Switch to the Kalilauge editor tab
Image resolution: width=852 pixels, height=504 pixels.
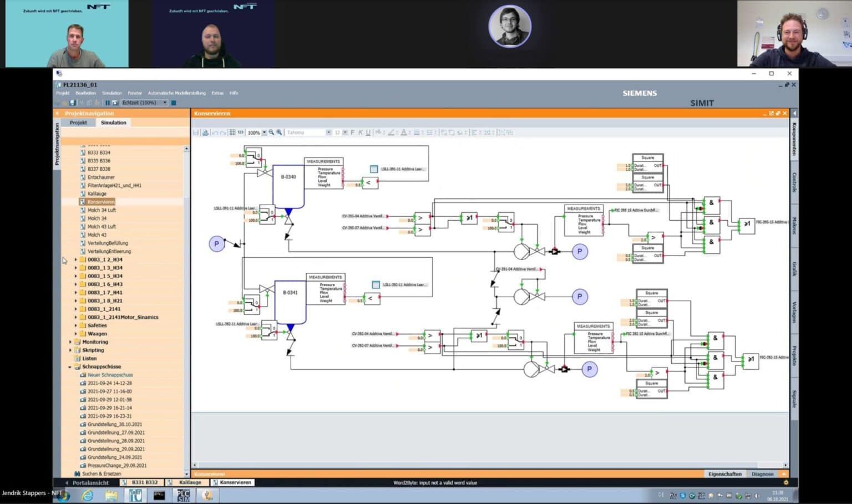(186, 482)
